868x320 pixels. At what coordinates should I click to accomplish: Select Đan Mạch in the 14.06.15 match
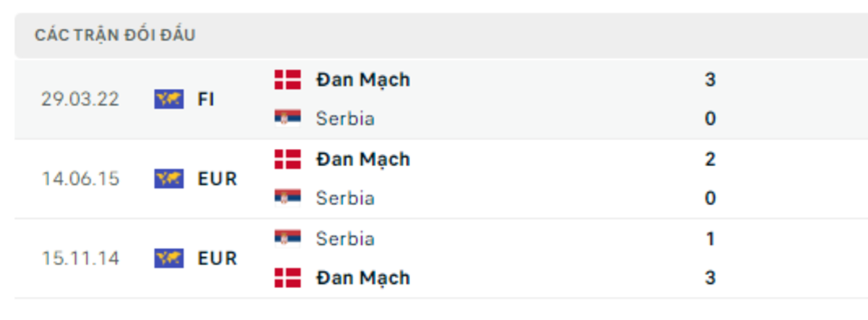click(362, 159)
